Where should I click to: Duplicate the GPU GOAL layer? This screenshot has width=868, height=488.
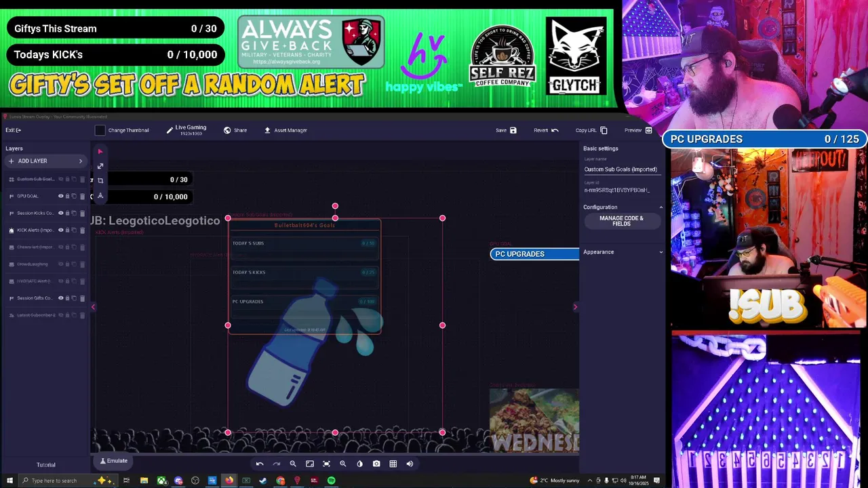tap(75, 196)
